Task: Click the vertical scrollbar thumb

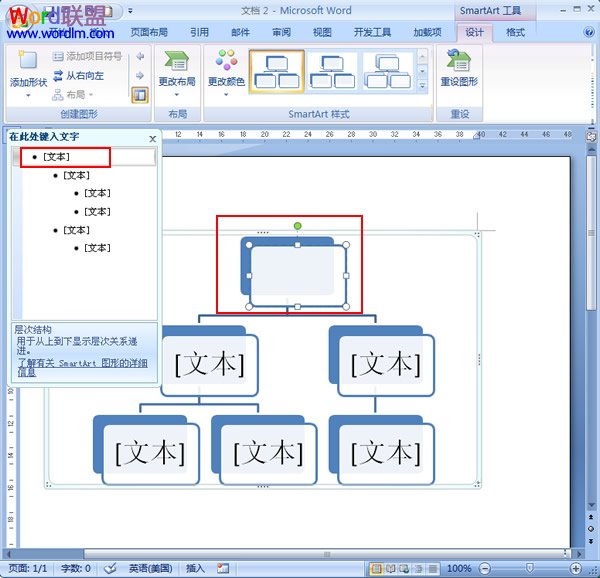Action: 591,233
